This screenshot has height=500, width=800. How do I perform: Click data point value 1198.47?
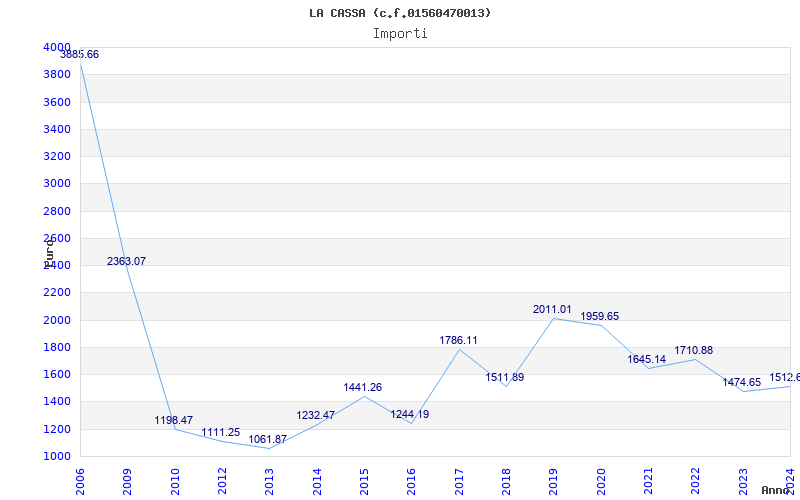coord(174,420)
